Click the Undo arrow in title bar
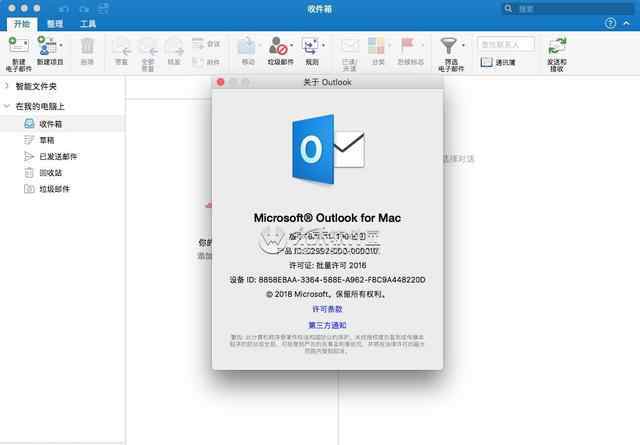This screenshot has height=445, width=640. pos(64,9)
